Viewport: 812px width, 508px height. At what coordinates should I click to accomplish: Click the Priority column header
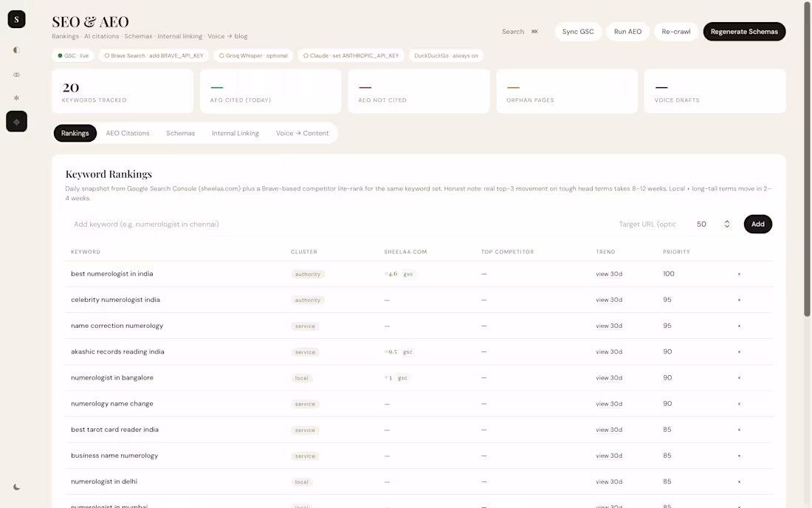(x=676, y=252)
